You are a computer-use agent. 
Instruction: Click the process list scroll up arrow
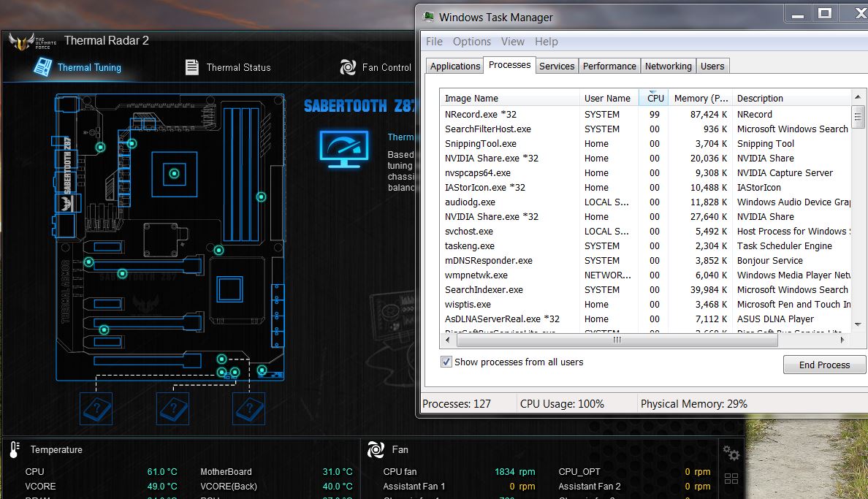pyautogui.click(x=858, y=96)
